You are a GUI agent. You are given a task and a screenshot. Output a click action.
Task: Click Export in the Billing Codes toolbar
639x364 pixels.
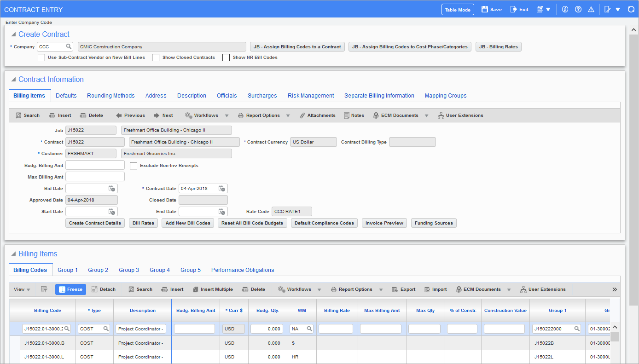point(404,289)
